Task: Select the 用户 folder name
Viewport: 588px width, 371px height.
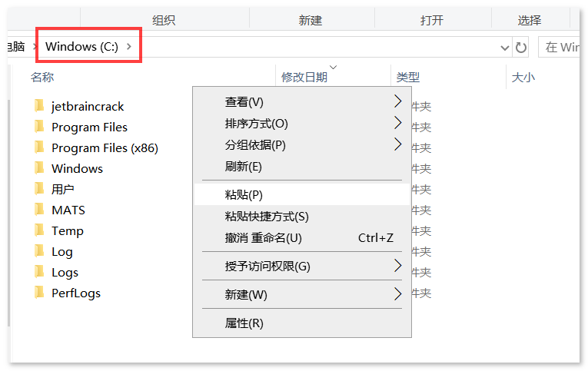Action: 62,189
